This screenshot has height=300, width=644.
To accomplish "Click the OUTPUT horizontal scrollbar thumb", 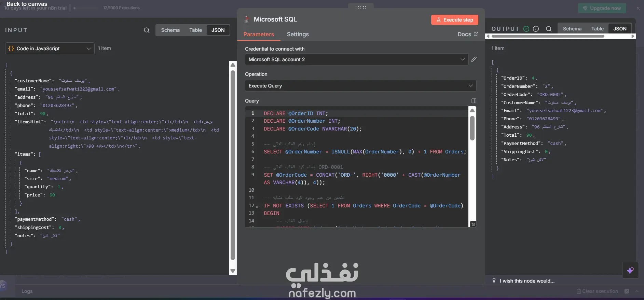I will point(548,36).
